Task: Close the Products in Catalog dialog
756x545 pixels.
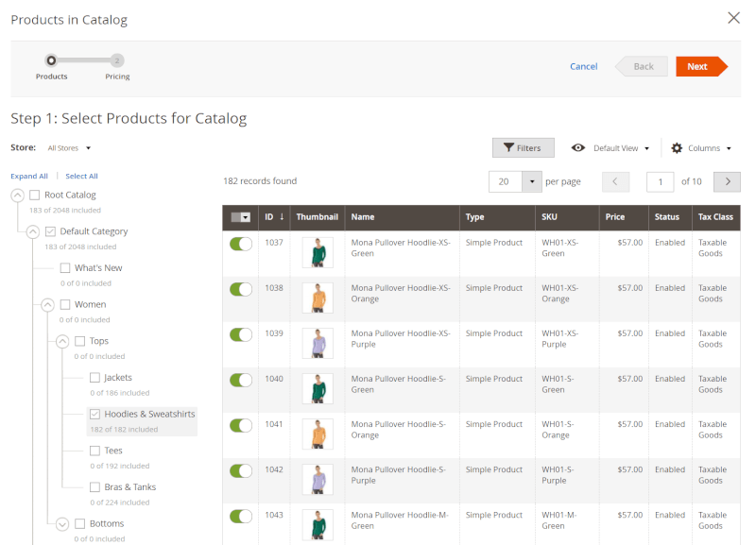Action: (733, 18)
